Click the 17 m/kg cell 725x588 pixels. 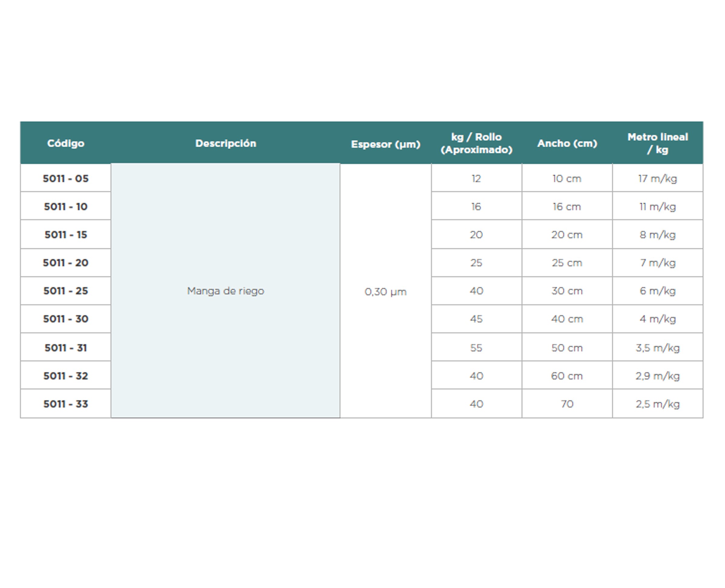tap(657, 178)
